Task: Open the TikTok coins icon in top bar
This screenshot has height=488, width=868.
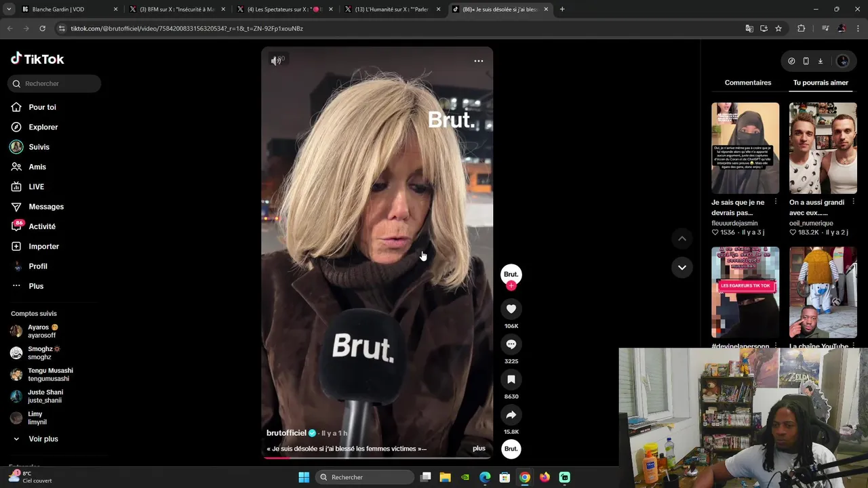Action: click(x=791, y=61)
